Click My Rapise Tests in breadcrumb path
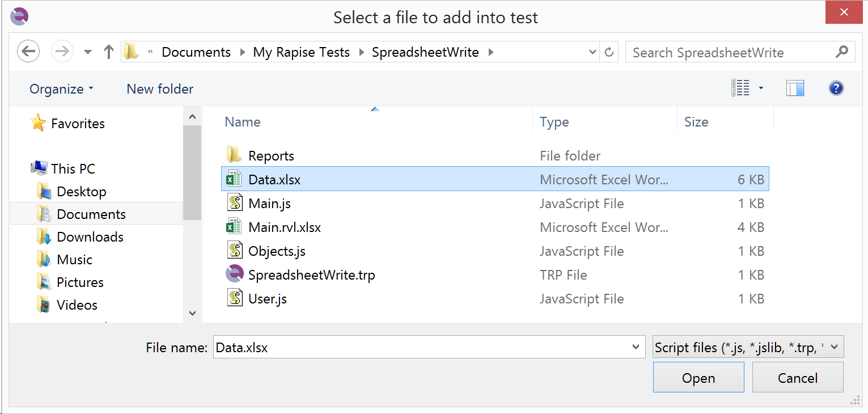The height and width of the screenshot is (414, 868). 301,52
